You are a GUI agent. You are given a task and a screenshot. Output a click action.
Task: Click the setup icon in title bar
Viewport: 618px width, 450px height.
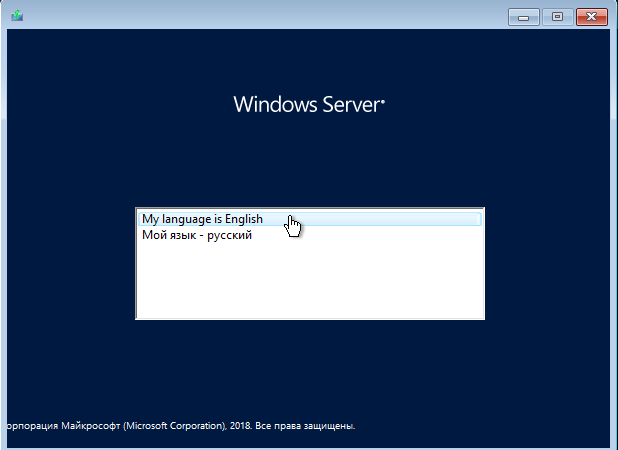click(17, 16)
